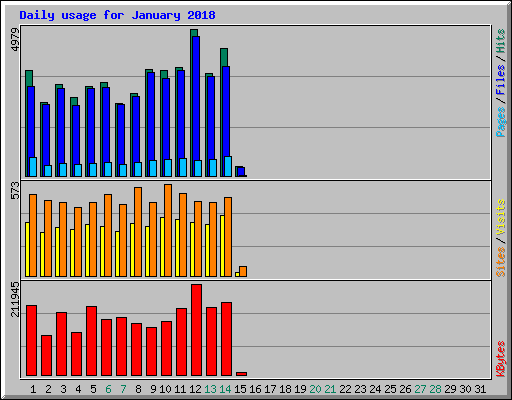
Task: Click the red KBytes bar for day 9
Action: point(151,352)
